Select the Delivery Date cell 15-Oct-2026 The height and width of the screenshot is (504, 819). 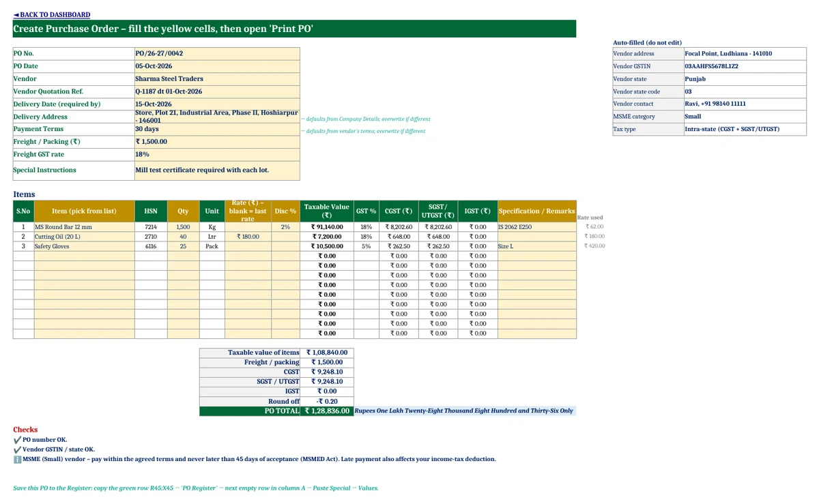pyautogui.click(x=217, y=104)
